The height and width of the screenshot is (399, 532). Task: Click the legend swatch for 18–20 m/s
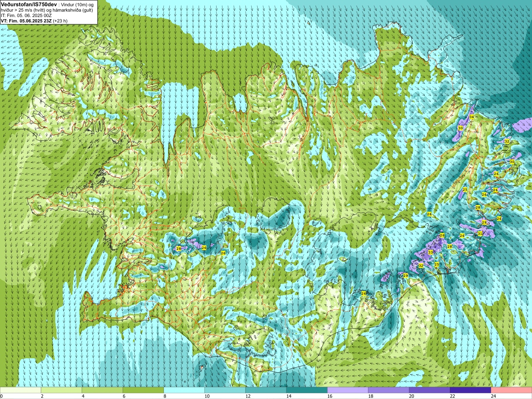pyautogui.click(x=389, y=390)
